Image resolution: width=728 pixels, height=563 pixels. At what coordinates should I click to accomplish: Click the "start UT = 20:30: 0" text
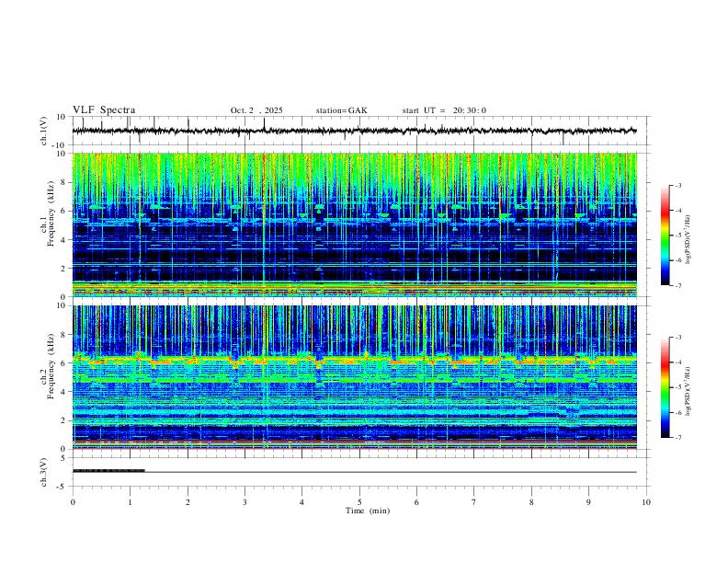coord(444,110)
